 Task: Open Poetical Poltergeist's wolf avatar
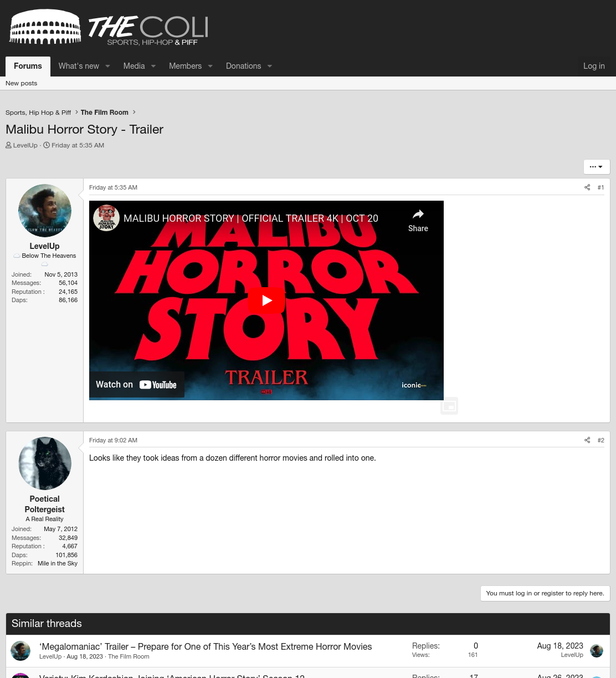[x=45, y=463]
